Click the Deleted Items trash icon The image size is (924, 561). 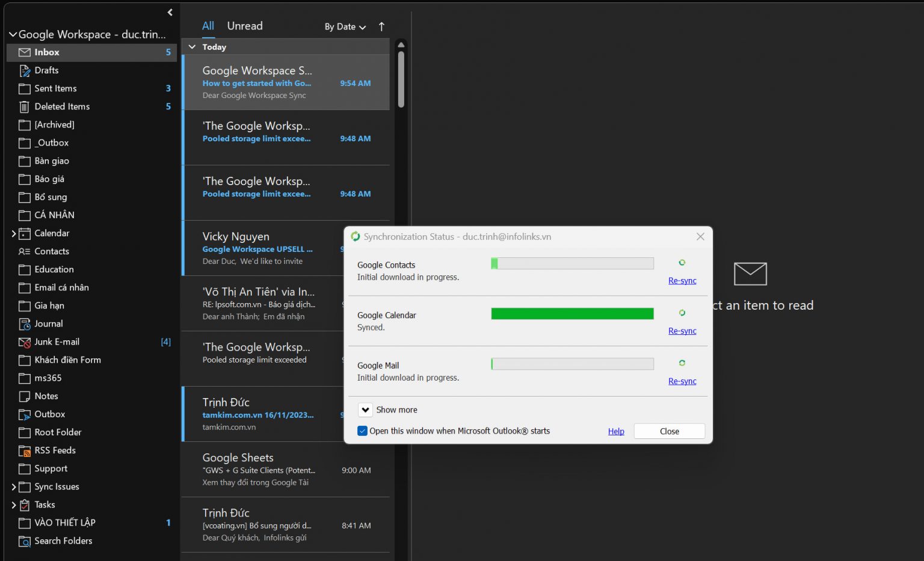pyautogui.click(x=25, y=107)
